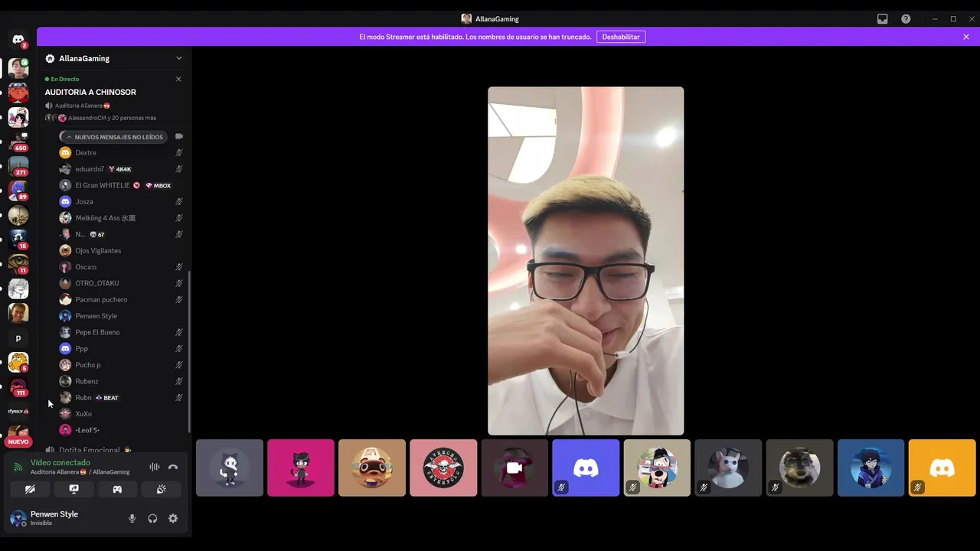The height and width of the screenshot is (551, 980).
Task: Select blue anime avatar participant tile
Action: point(871,468)
